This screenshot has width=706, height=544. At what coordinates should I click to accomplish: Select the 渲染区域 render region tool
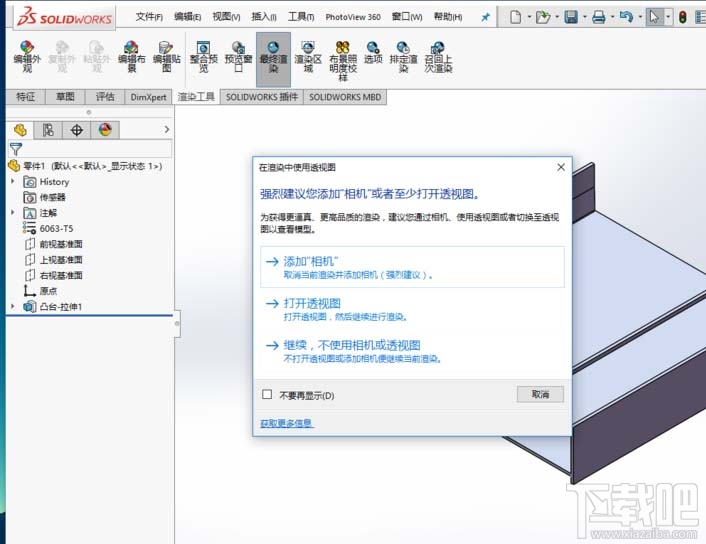coord(308,57)
